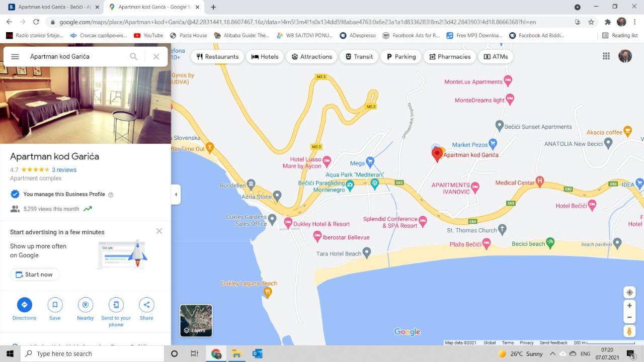Open the Chrome extensions puzzle icon
The image size is (644, 362).
(607, 22)
